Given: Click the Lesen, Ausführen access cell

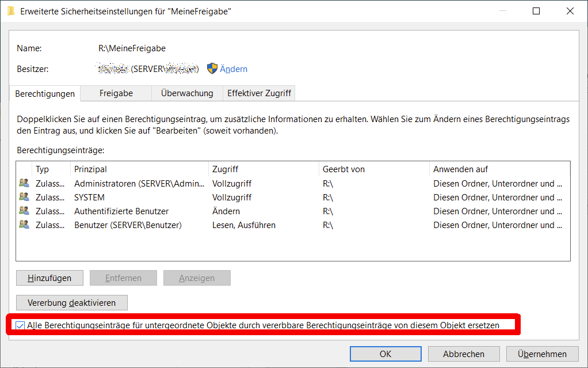Looking at the screenshot, I should (x=244, y=225).
